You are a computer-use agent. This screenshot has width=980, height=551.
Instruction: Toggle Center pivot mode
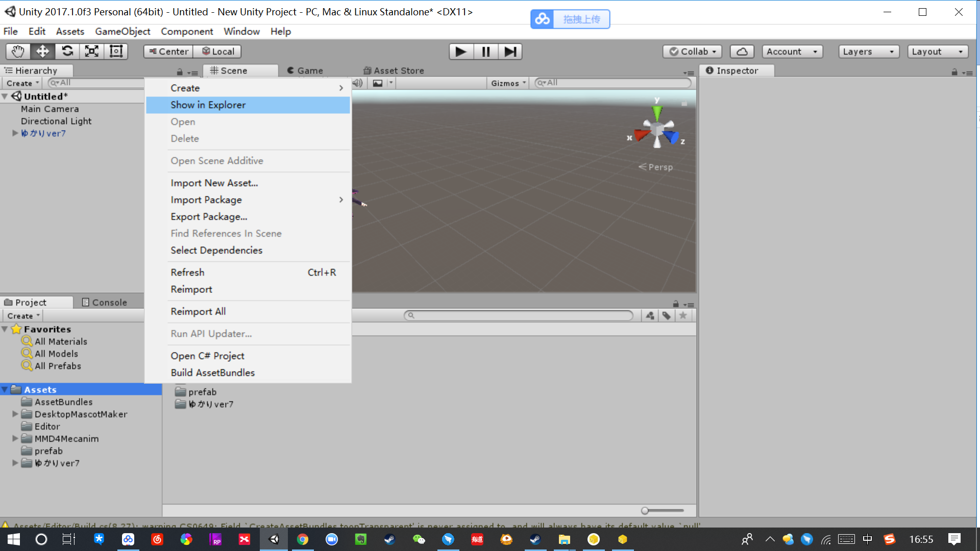point(168,52)
